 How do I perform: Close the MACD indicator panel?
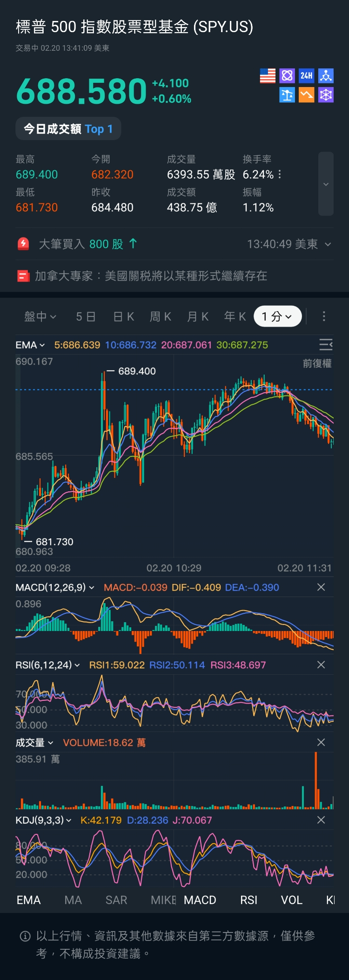click(321, 587)
